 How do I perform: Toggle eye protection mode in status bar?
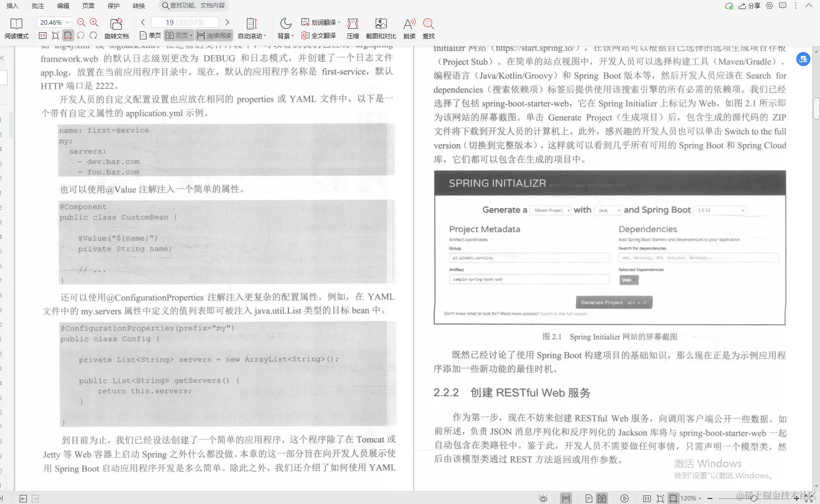coord(543,498)
